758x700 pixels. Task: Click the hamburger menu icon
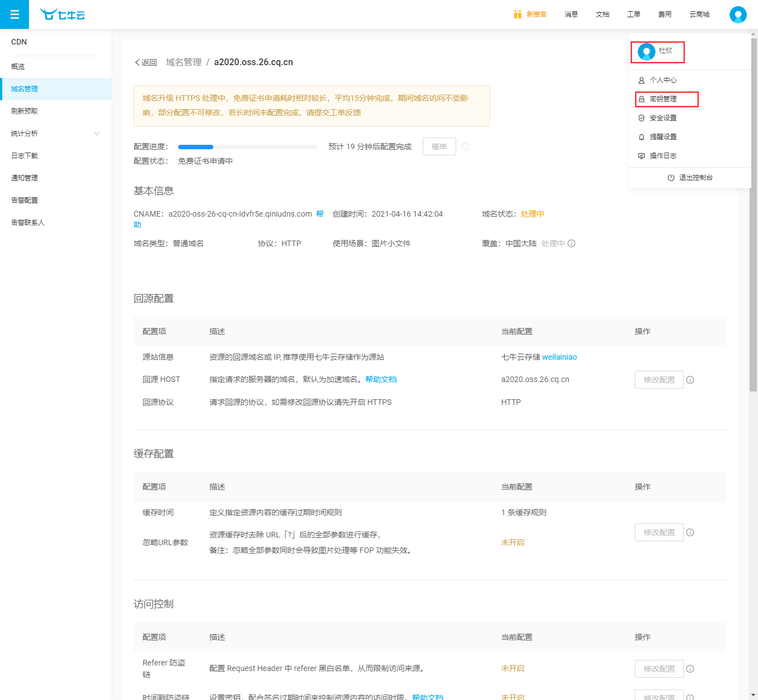[14, 14]
